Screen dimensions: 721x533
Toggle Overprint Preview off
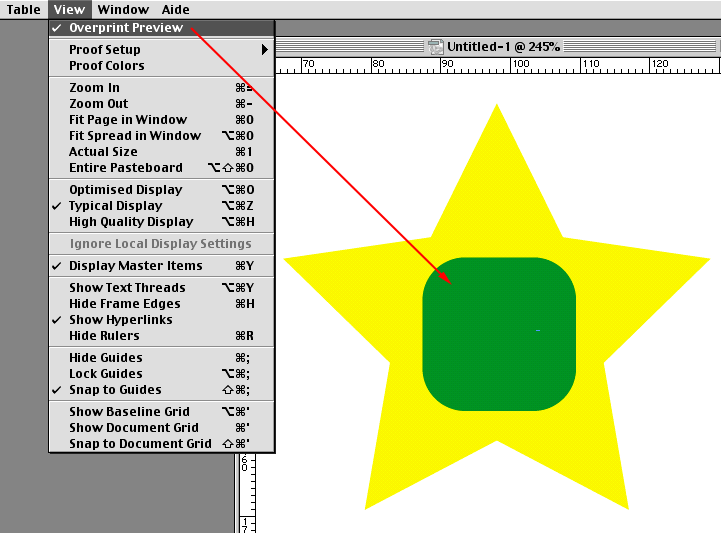click(x=162, y=28)
